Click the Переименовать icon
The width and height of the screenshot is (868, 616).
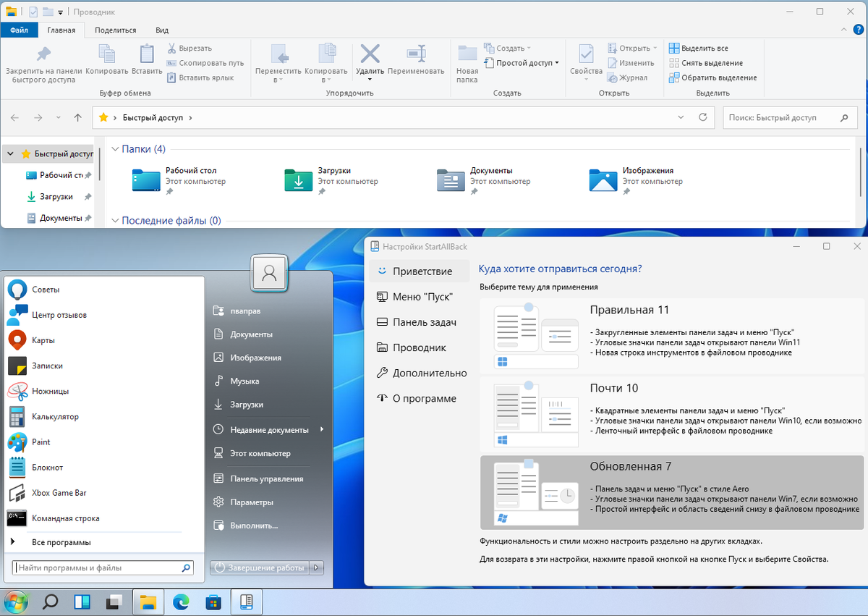(416, 54)
